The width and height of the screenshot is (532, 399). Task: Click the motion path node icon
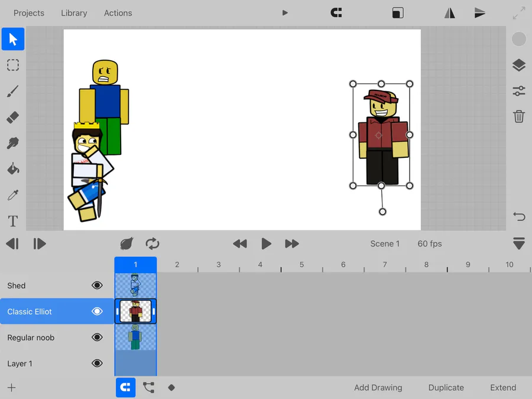tap(148, 387)
